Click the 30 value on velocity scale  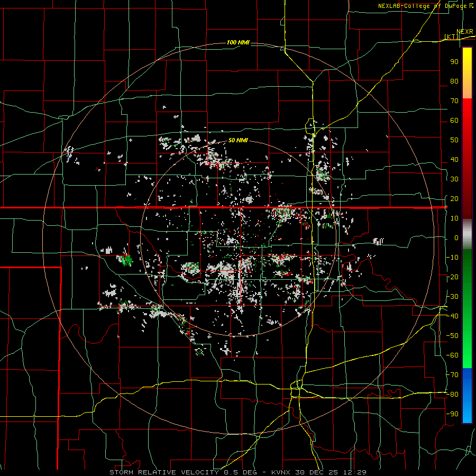454,179
